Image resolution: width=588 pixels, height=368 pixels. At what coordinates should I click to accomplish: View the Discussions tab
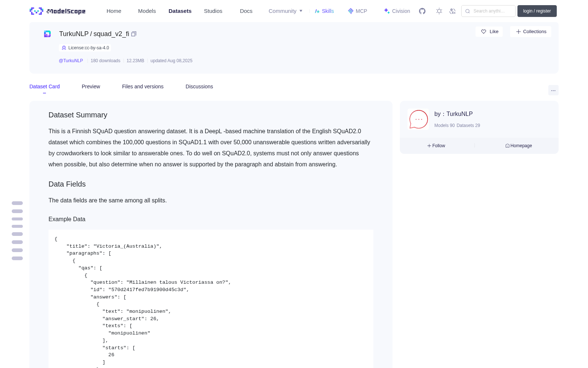[x=199, y=86]
